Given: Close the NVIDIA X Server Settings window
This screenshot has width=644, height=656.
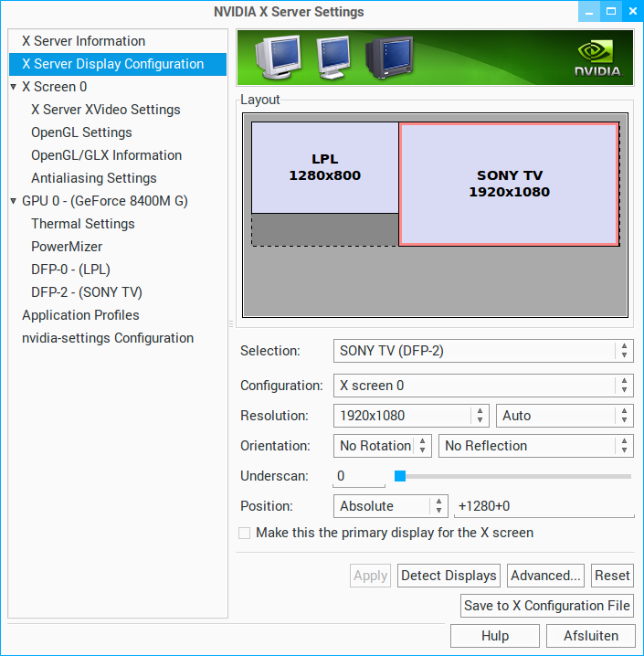Looking at the screenshot, I should (x=633, y=11).
